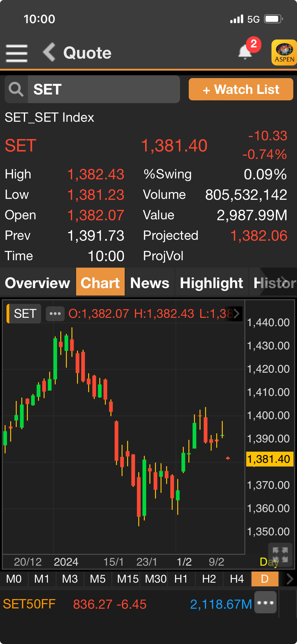Tap the SET chart symbol label
The height and width of the screenshot is (644, 297).
point(24,313)
